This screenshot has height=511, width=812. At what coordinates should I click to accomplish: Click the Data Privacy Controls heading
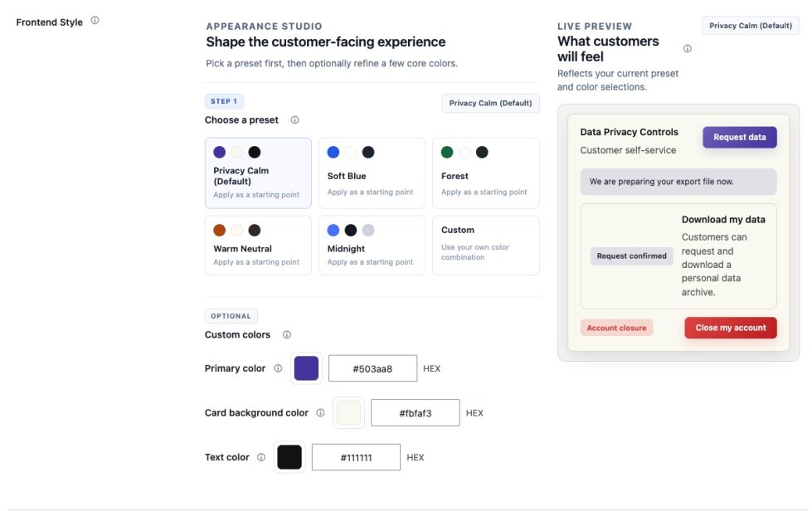tap(629, 132)
